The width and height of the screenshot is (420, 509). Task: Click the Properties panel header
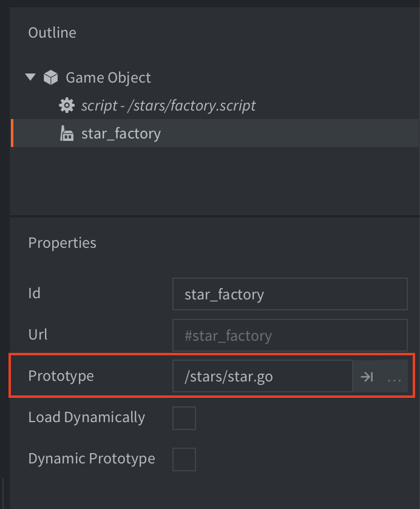tap(63, 243)
